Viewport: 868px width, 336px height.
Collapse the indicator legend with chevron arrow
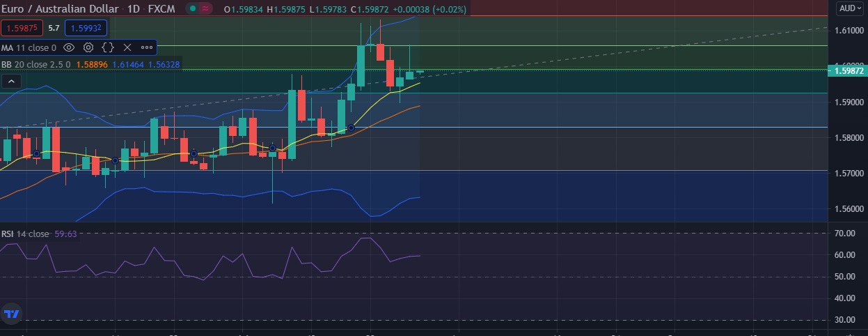10,82
